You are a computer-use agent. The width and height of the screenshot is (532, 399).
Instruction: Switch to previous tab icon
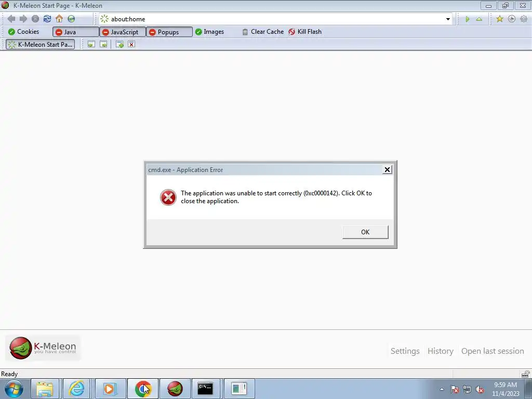tap(91, 44)
